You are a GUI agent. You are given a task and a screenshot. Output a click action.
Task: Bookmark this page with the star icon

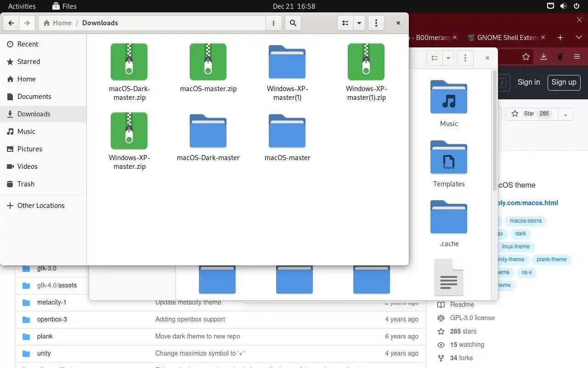526,57
